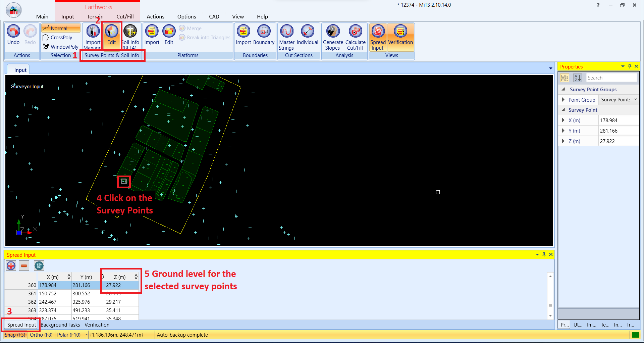Click the help question mark icon
The height and width of the screenshot is (343, 644).
(x=598, y=5)
